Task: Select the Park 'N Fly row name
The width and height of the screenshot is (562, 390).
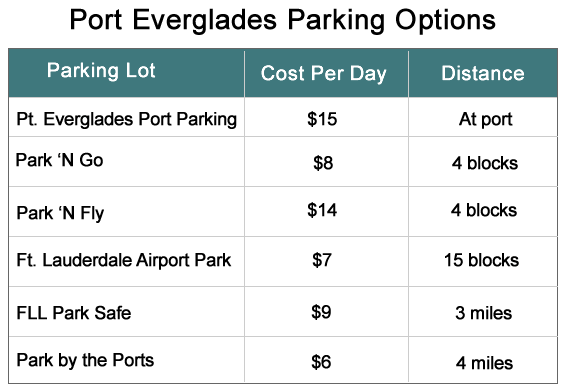Action: (60, 213)
